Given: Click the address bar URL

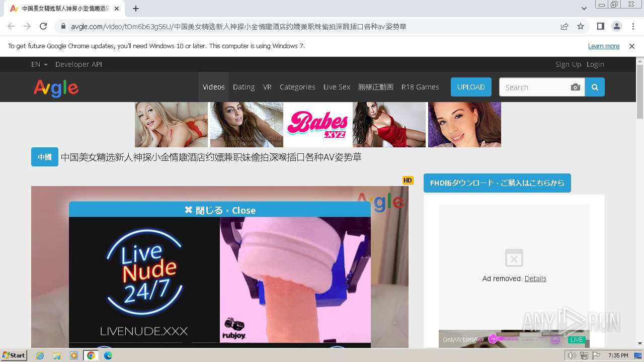Looking at the screenshot, I should [238, 26].
